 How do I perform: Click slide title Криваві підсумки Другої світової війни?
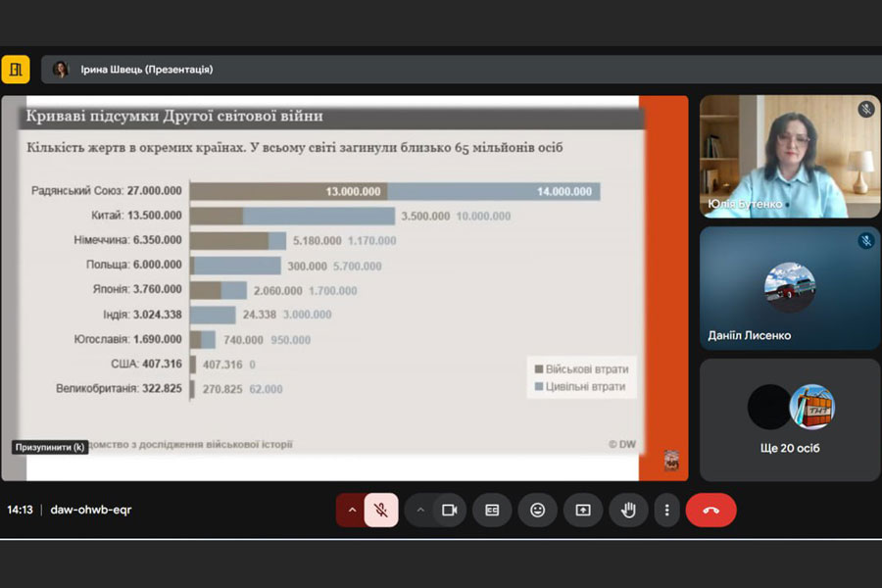pyautogui.click(x=174, y=116)
